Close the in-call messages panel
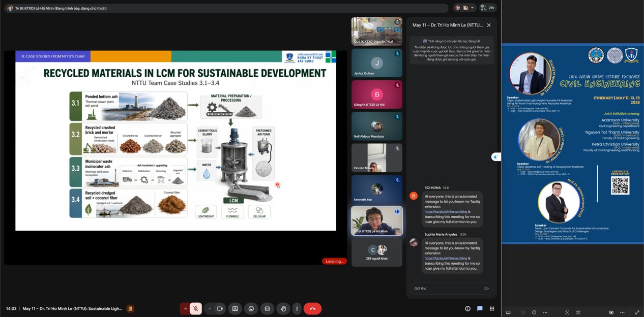644x317 pixels. (489, 25)
